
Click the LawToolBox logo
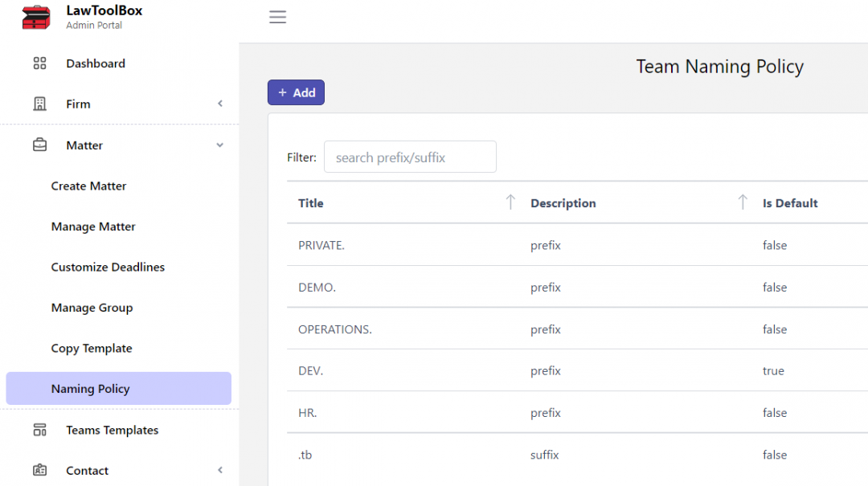pos(36,16)
